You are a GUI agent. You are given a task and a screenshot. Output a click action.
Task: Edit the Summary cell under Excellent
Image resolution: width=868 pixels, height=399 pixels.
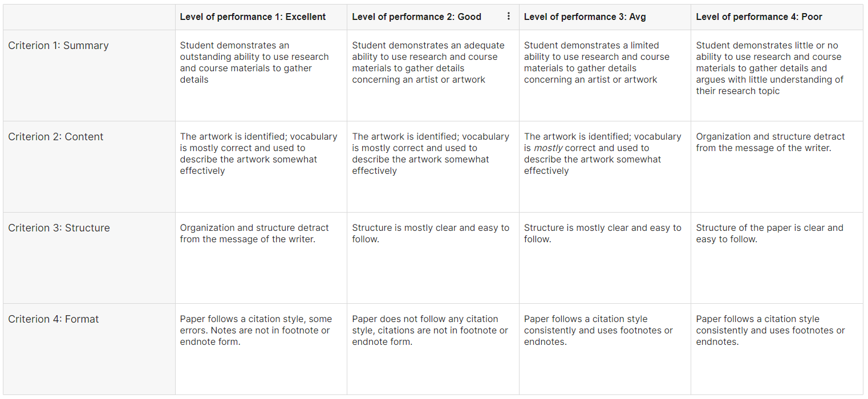254,63
